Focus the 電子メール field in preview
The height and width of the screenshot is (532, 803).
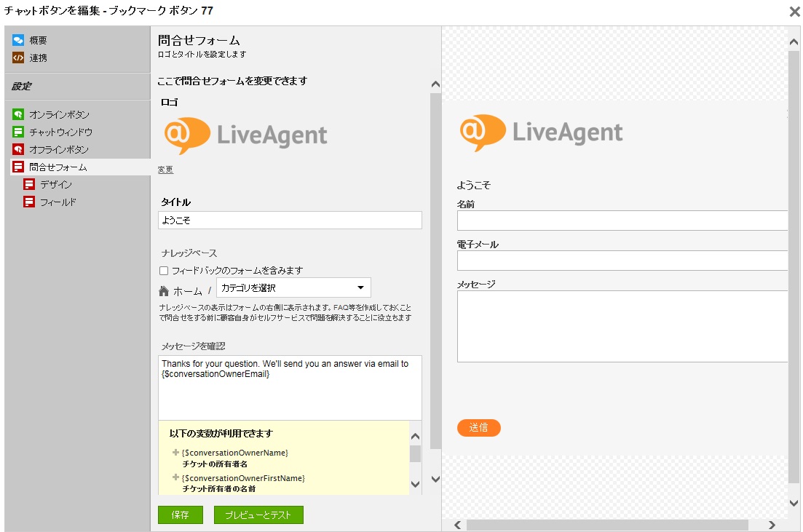622,260
